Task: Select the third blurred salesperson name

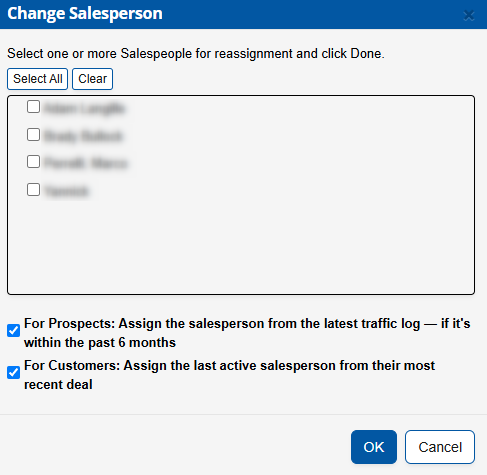Action: (85, 163)
